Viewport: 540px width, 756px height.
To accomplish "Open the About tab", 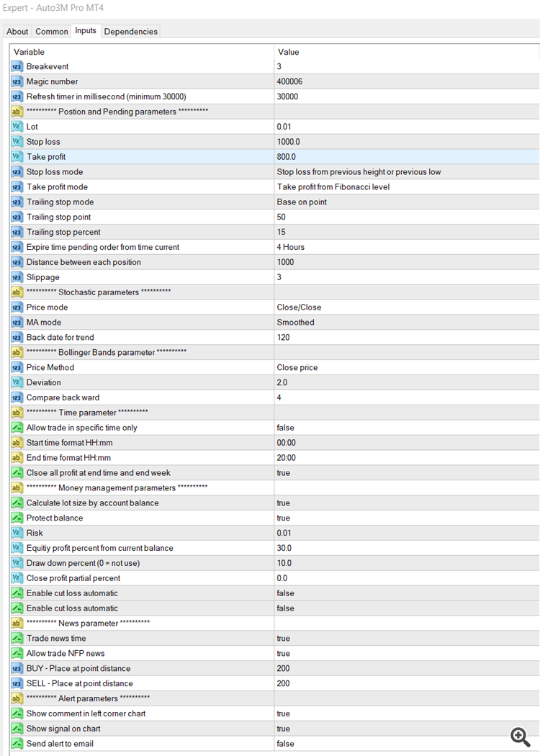I will (x=17, y=32).
